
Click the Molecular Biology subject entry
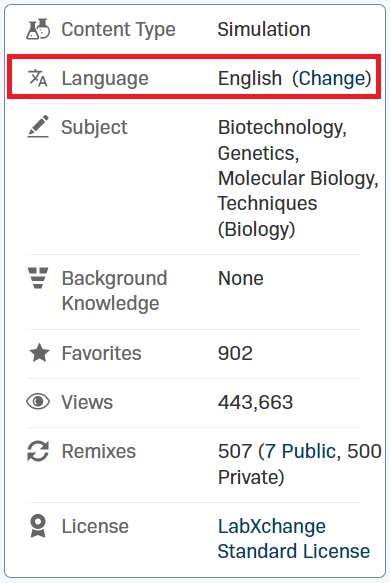[x=298, y=178]
